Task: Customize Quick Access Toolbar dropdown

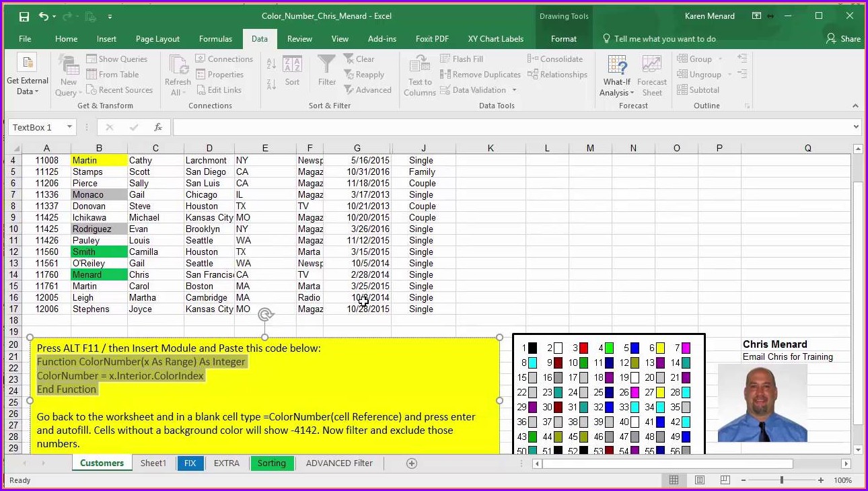Action: click(110, 16)
